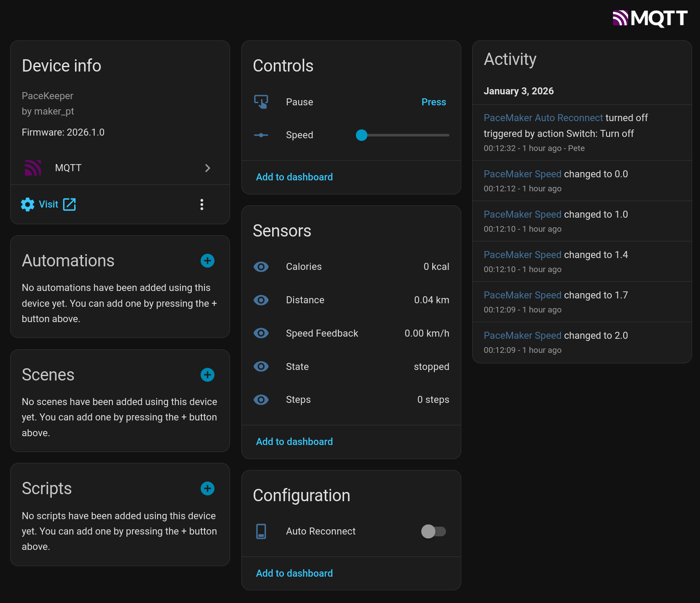Click the Calories sensor eye icon
The image size is (700, 603).
coord(261,267)
